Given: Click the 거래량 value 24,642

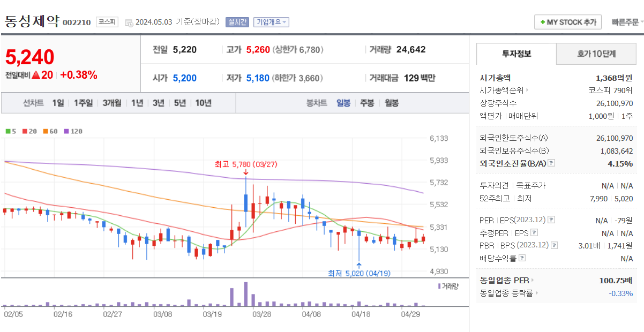Looking at the screenshot, I should (411, 49).
